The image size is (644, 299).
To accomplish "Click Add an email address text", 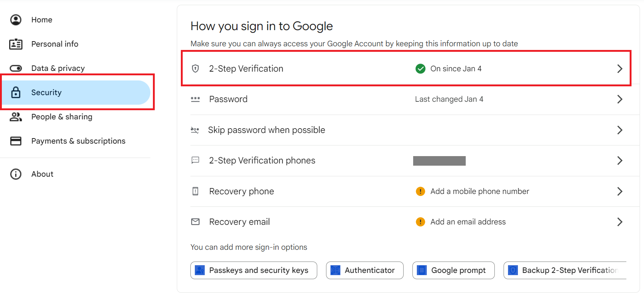I will pyautogui.click(x=468, y=222).
